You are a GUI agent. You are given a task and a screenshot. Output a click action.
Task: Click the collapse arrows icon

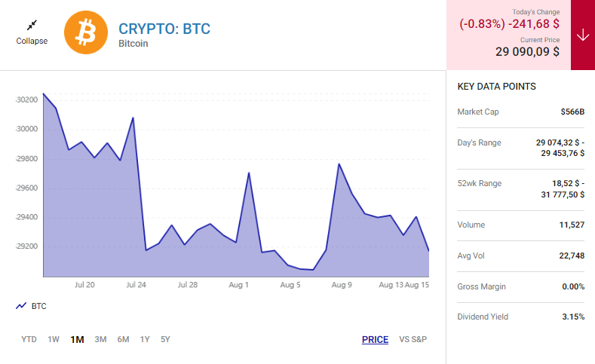pyautogui.click(x=32, y=26)
